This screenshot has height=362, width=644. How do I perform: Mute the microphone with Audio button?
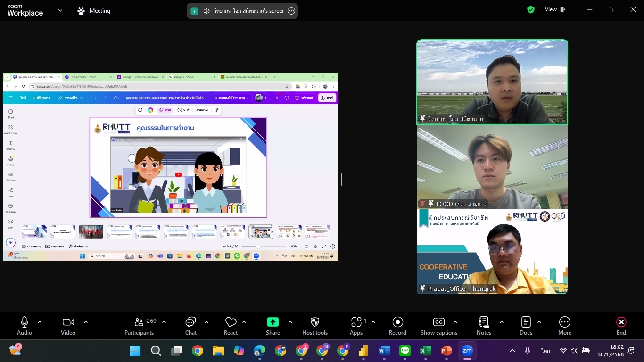(x=25, y=326)
